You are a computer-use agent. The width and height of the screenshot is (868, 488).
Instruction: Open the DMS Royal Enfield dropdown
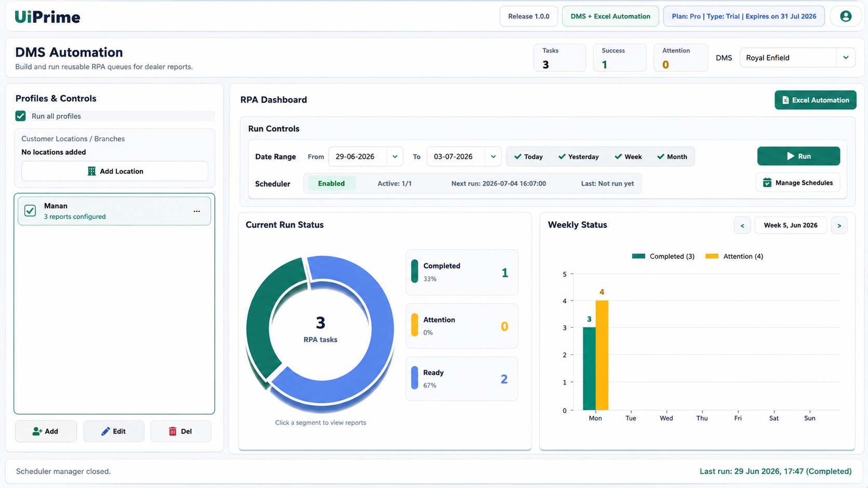pos(797,58)
